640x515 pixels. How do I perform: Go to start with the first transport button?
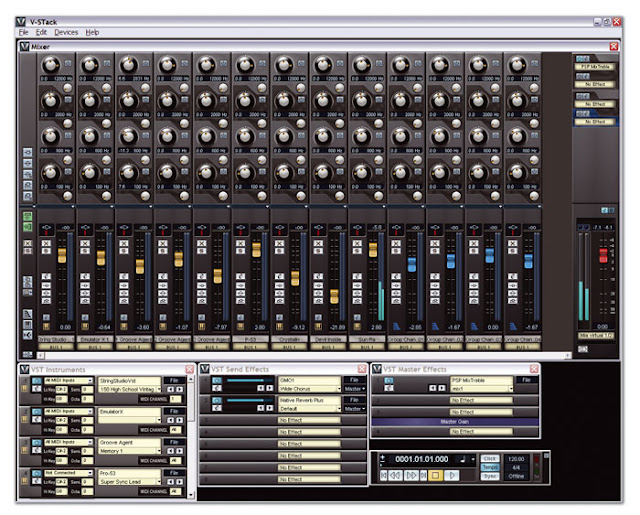(x=383, y=475)
